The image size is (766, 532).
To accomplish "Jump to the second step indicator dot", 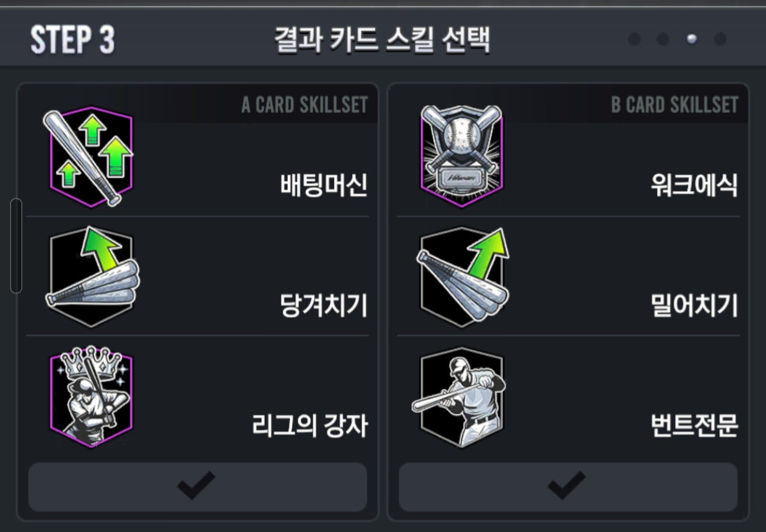I will (x=663, y=39).
